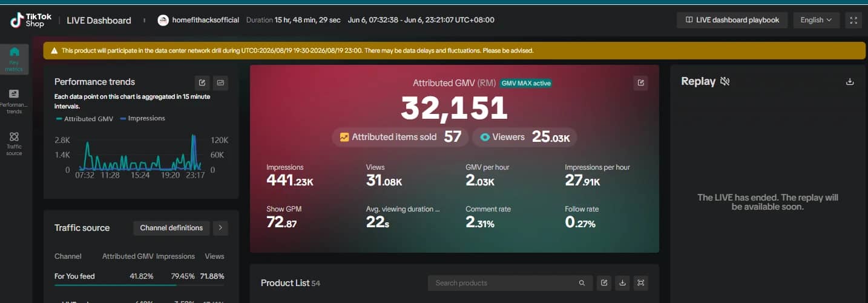Viewport: 868px width, 303px height.
Task: Click the Viewers pill
Action: coord(524,137)
